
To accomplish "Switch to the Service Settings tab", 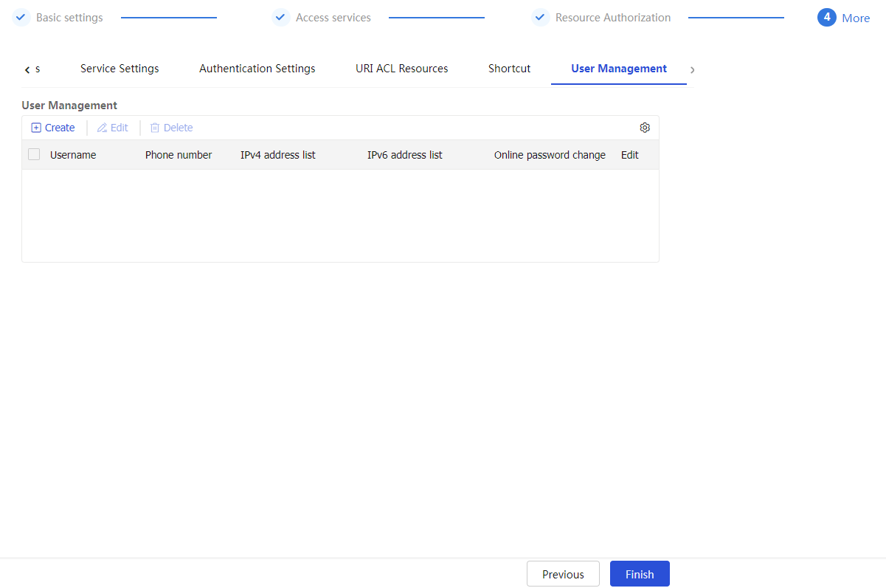I will (x=120, y=69).
